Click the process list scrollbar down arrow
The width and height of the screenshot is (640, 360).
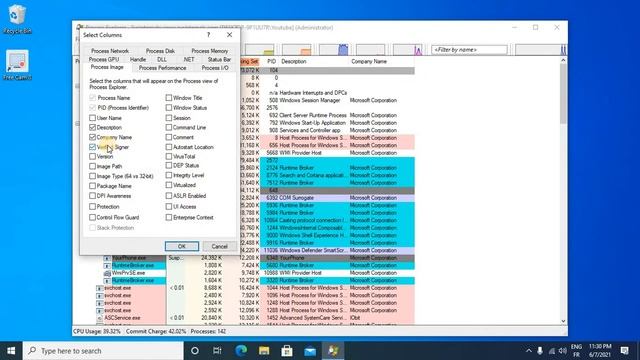(563, 321)
